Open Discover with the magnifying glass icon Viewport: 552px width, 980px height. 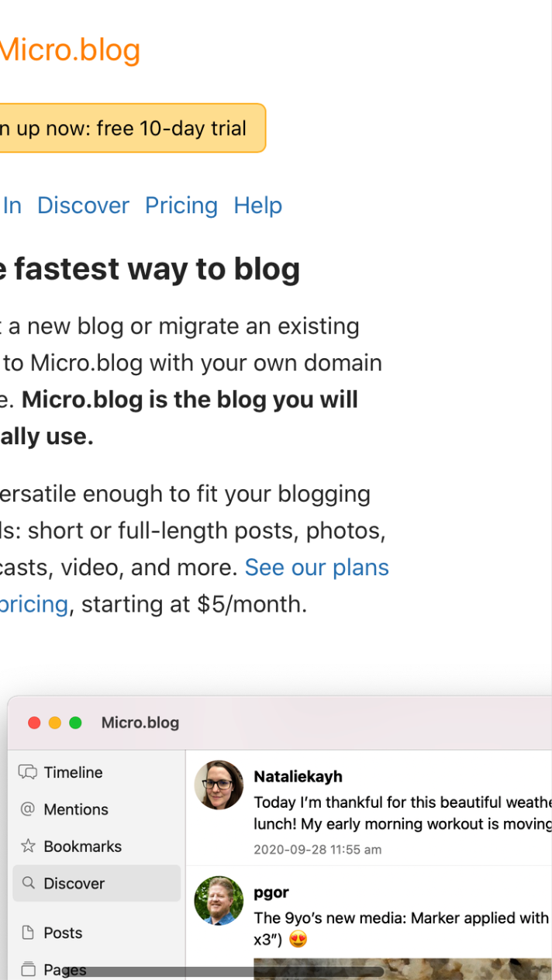tap(28, 883)
